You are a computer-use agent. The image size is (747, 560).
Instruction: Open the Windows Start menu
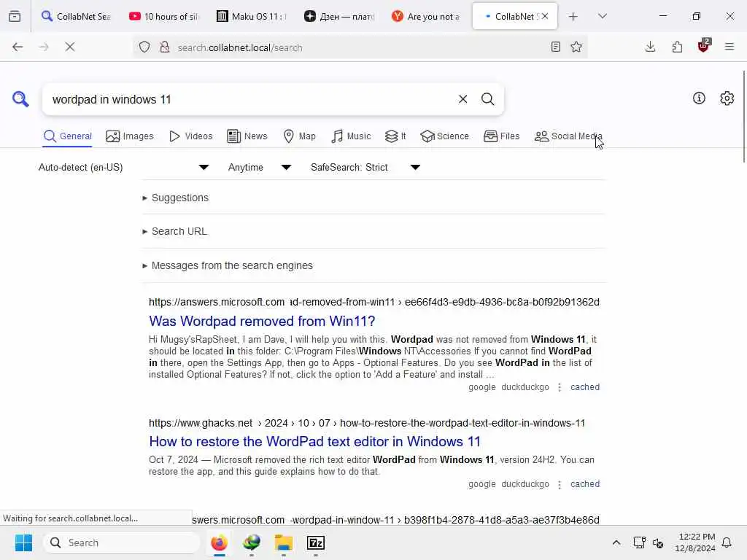click(23, 542)
